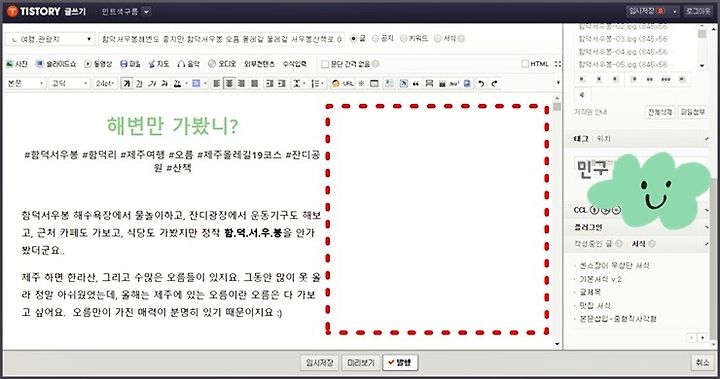Image resolution: width=720 pixels, height=379 pixels.
Task: Open the line spacing dropdown
Action: pos(298,83)
